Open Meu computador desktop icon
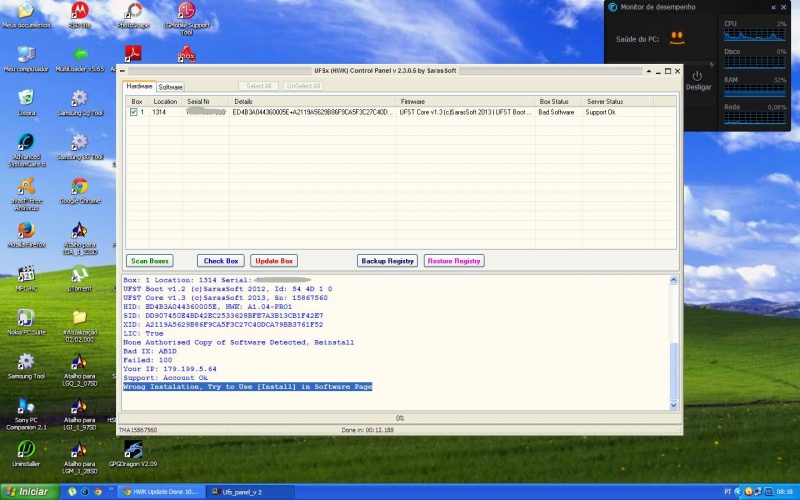Screen dimensions: 800x500 pyautogui.click(x=26, y=59)
